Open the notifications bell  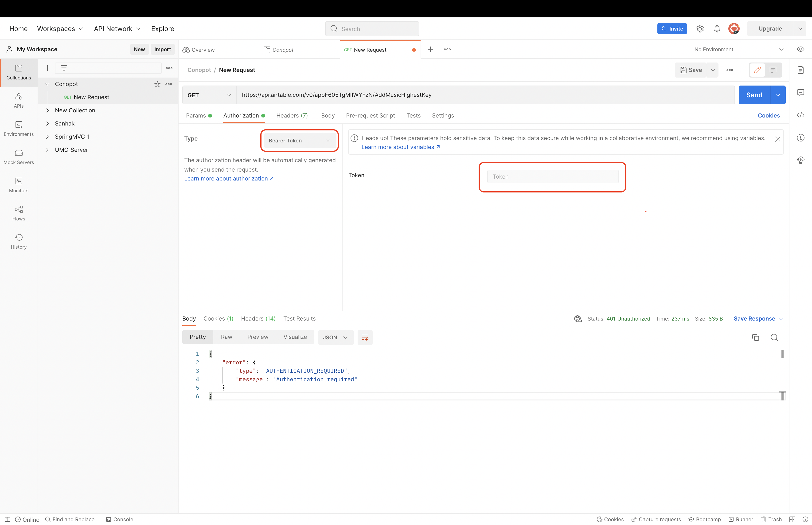[x=717, y=29]
